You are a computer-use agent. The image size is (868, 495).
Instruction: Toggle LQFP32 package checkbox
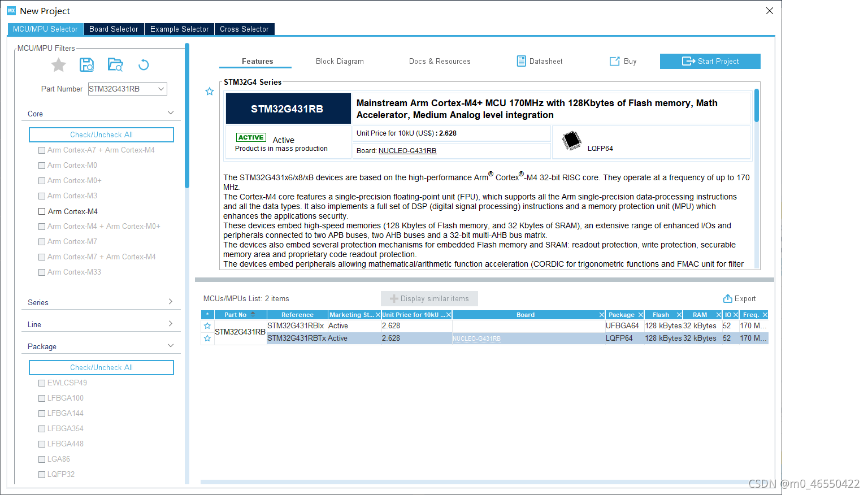coord(42,475)
